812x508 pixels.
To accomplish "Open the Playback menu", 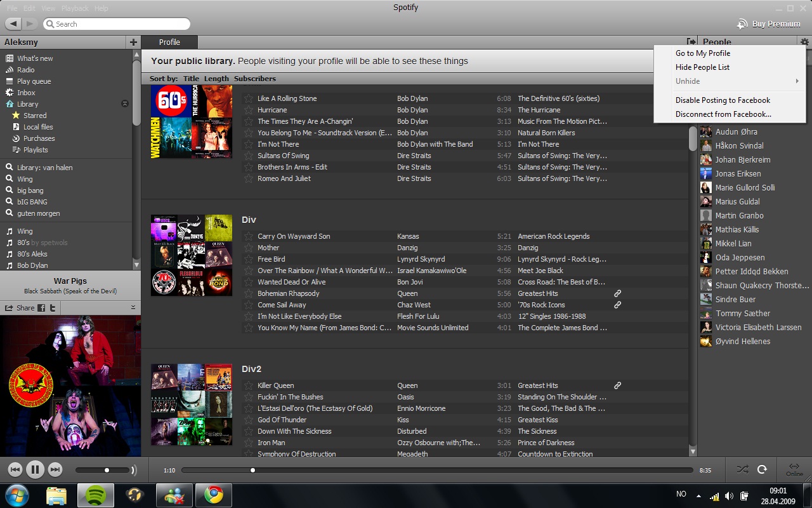I will pyautogui.click(x=75, y=8).
